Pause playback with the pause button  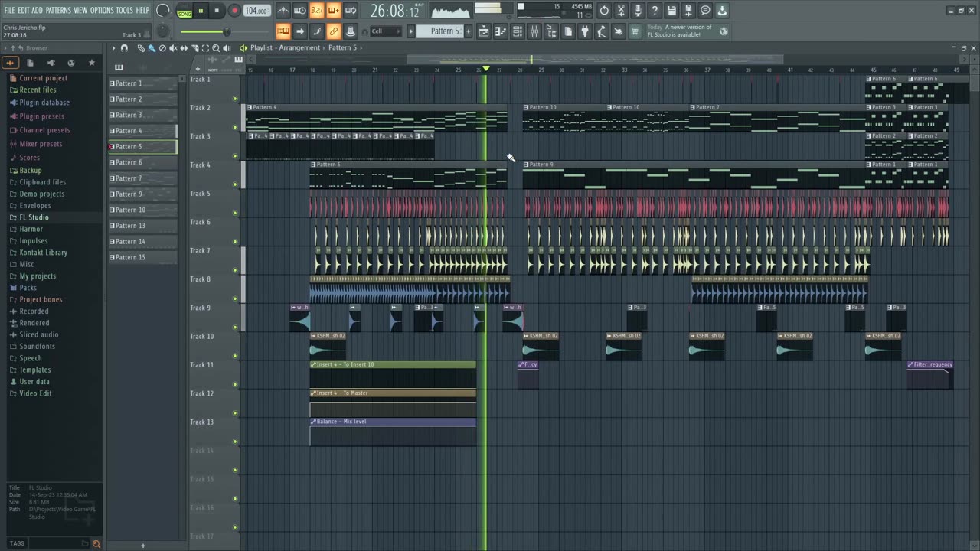click(x=201, y=11)
